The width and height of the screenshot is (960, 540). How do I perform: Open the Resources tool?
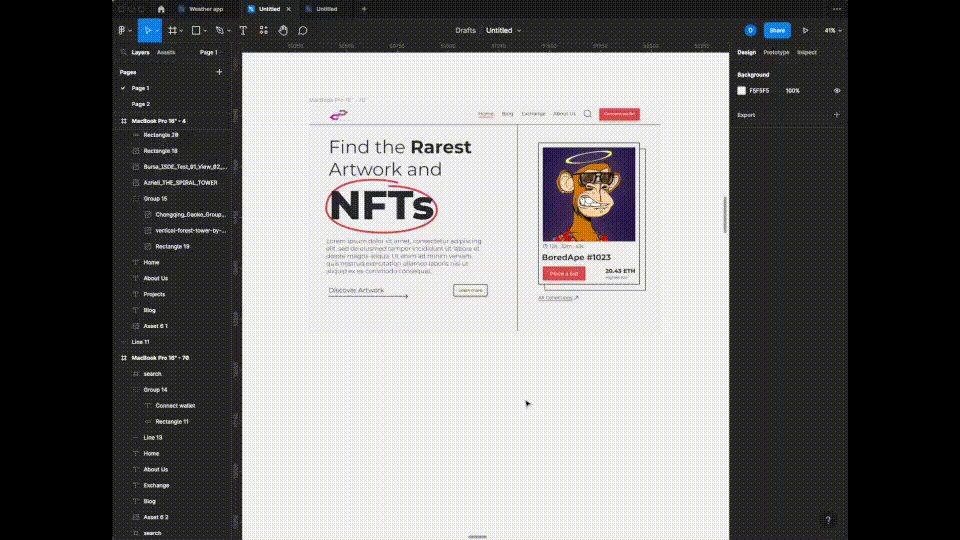click(x=263, y=31)
